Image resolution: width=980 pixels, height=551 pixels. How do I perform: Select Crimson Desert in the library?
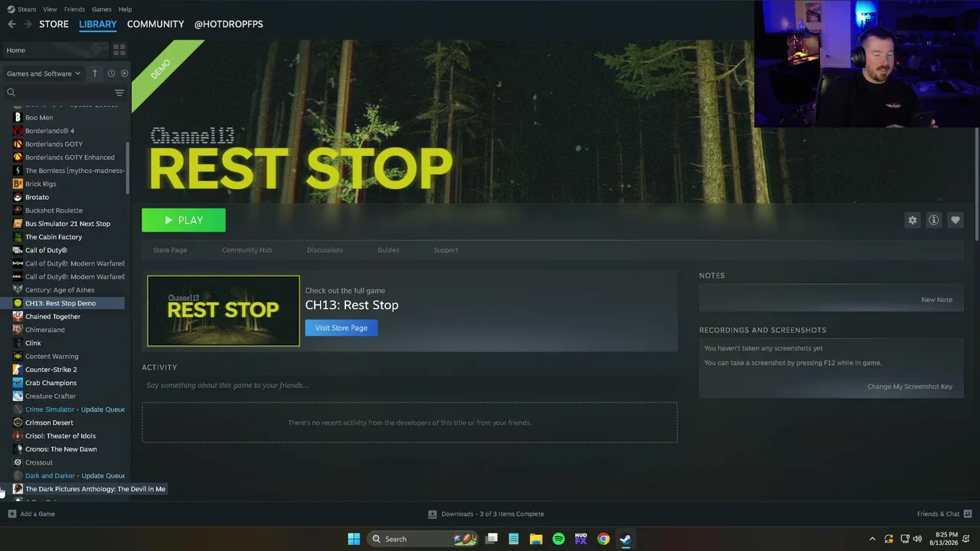(49, 422)
